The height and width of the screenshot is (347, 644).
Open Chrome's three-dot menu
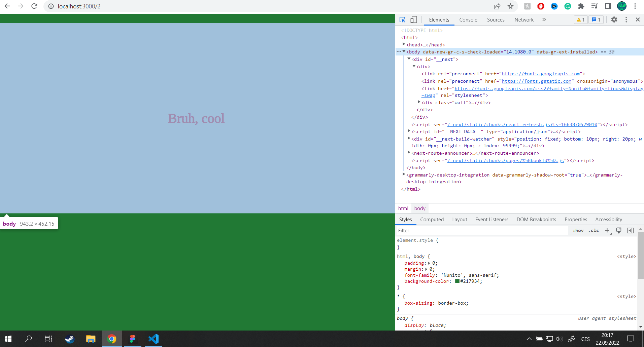[x=635, y=6]
